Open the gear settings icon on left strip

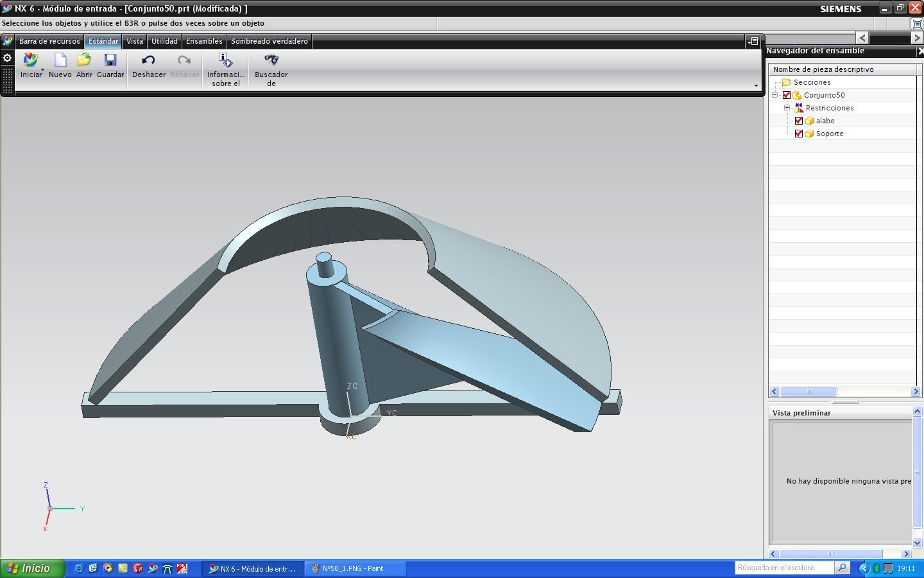pyautogui.click(x=7, y=58)
